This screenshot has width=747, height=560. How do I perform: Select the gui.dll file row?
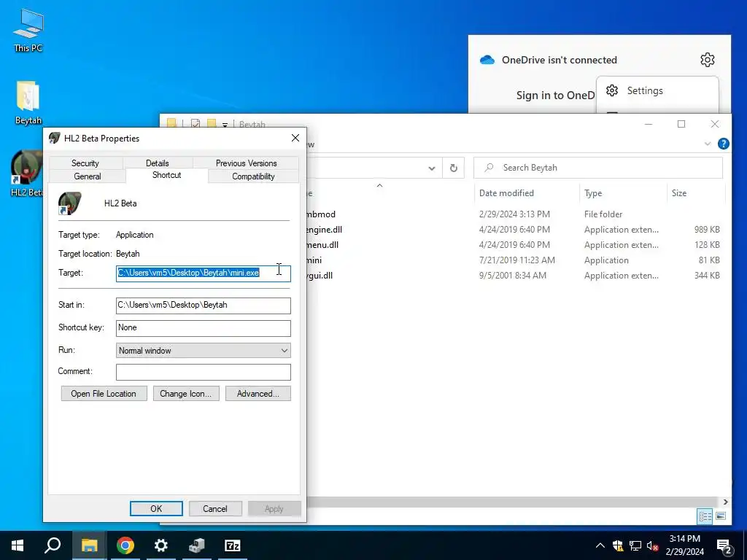(513, 275)
